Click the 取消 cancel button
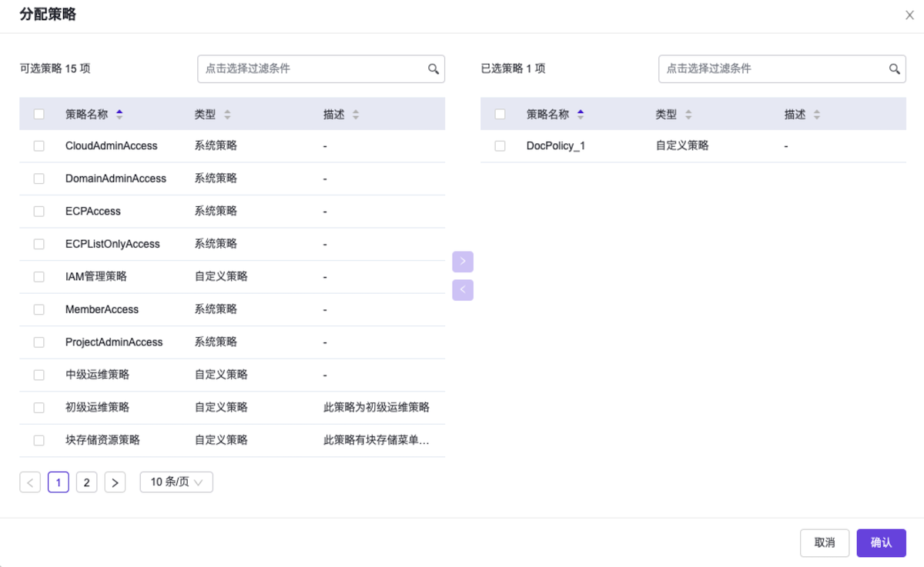This screenshot has height=567, width=924. 825,542
